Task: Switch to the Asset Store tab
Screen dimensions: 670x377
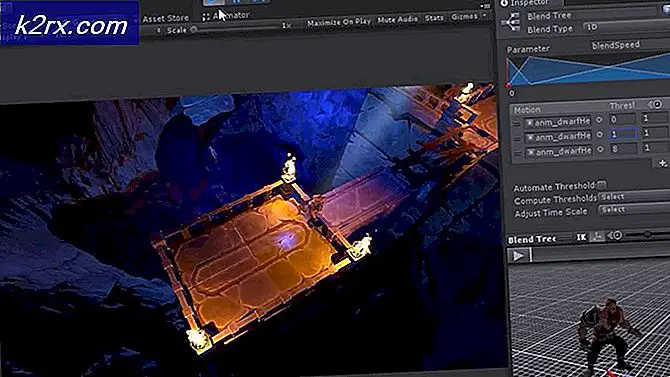Action: click(x=166, y=18)
